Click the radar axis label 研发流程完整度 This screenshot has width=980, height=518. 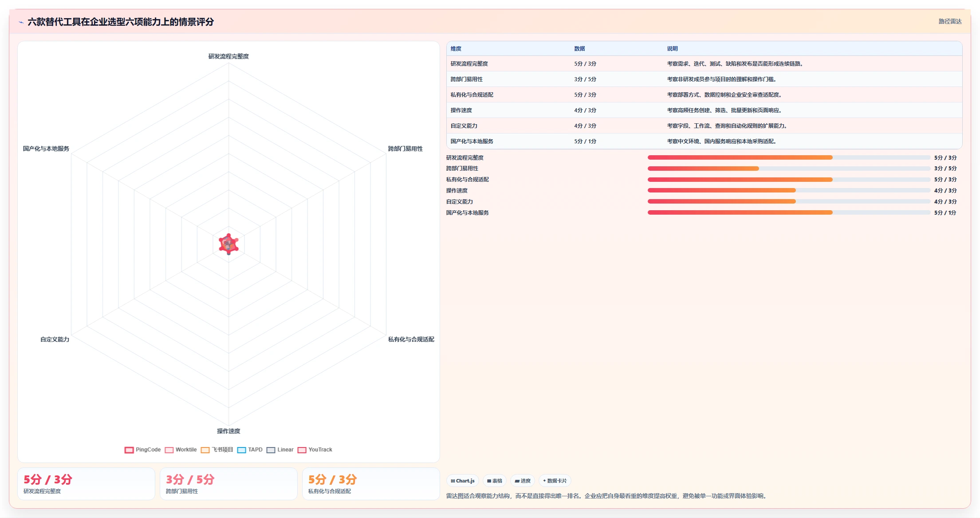228,56
